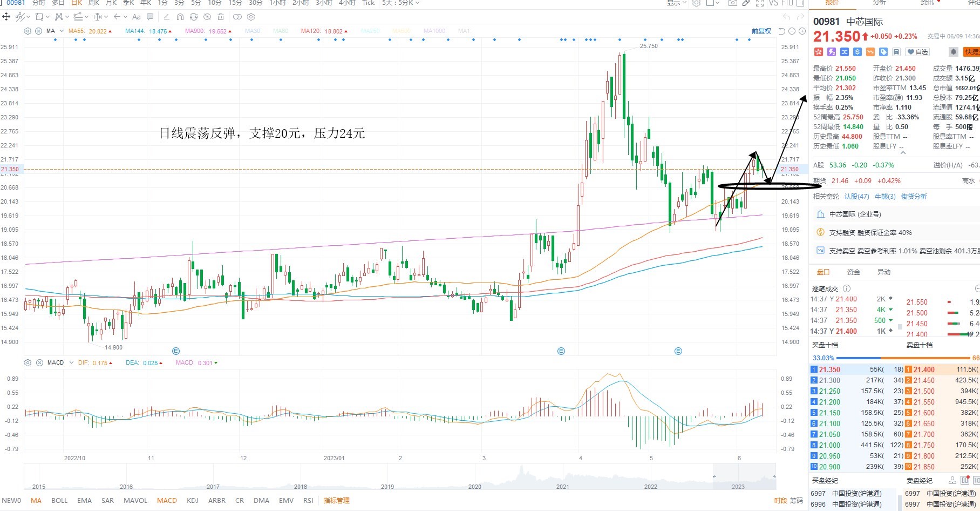980x511 pixels.
Task: Redo the drawing action
Action: click(x=800, y=17)
